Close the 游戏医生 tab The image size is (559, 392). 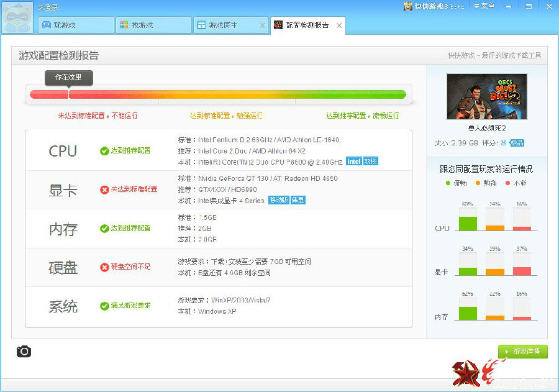click(x=262, y=25)
